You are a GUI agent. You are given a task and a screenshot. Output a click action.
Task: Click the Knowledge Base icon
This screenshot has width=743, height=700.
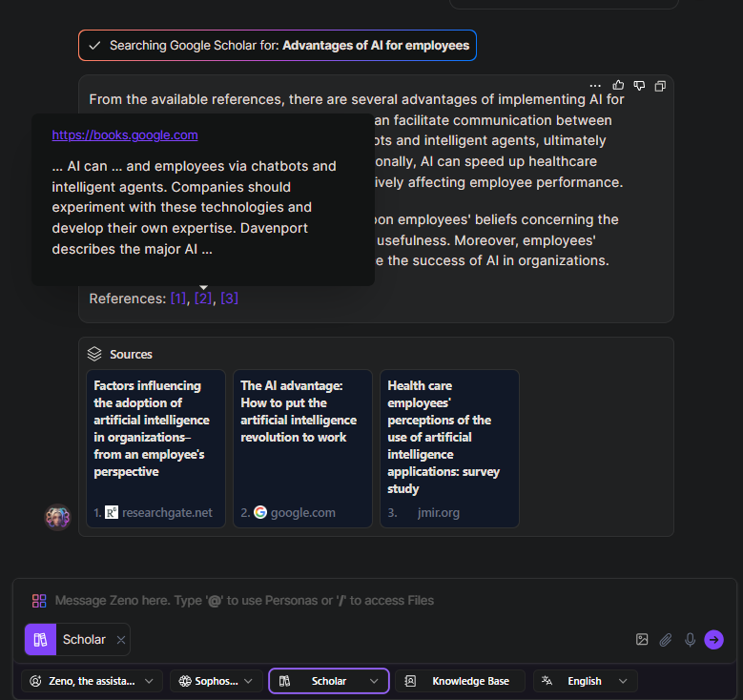410,681
